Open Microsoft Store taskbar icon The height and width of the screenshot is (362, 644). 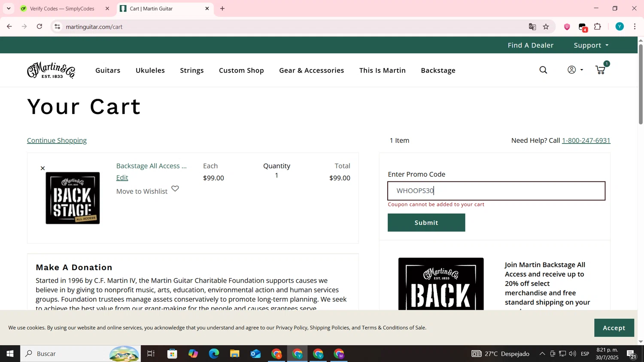pyautogui.click(x=172, y=354)
